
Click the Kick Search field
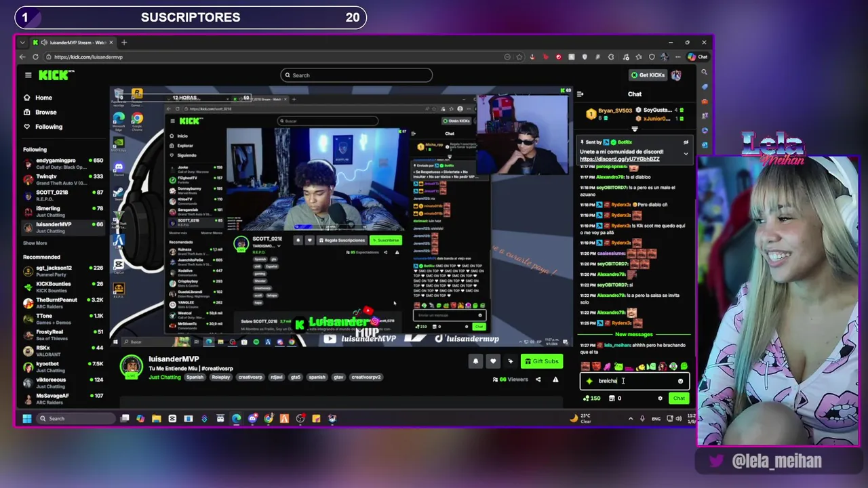356,75
